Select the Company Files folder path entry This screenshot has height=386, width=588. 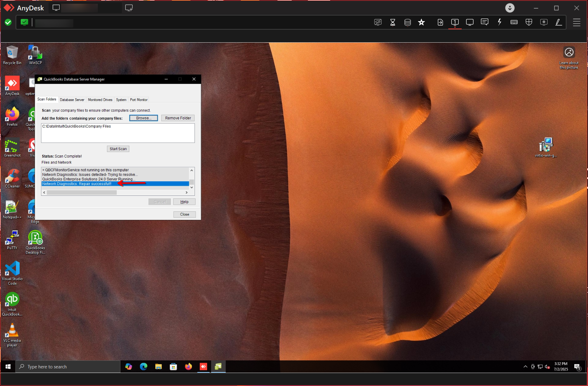(77, 126)
